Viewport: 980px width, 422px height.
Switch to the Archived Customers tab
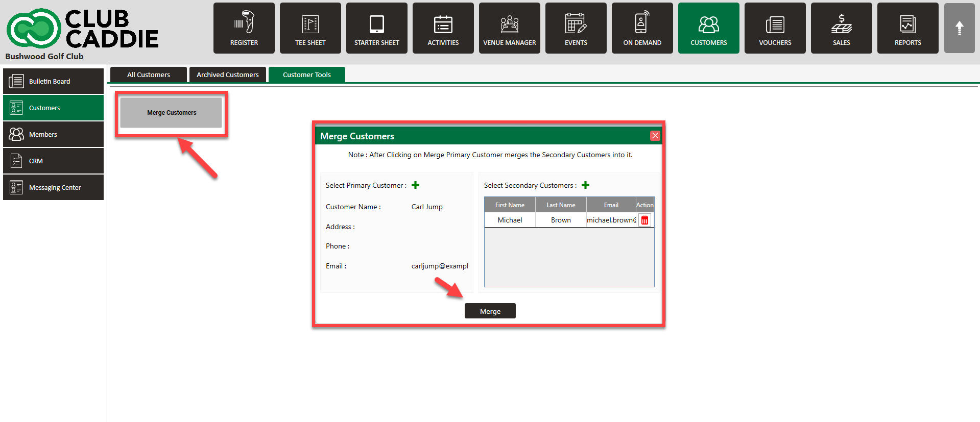pyautogui.click(x=228, y=75)
